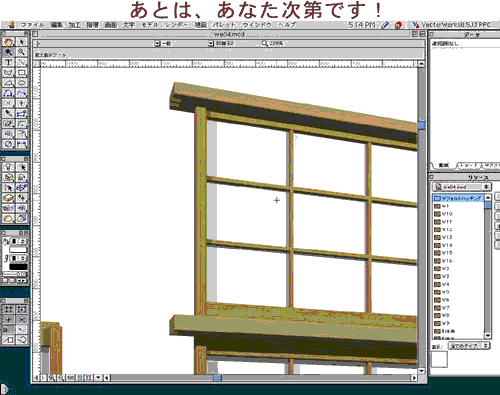Image resolution: width=500 pixels, height=395 pixels.
Task: Select the pan hand tool
Action: (x=9, y=42)
